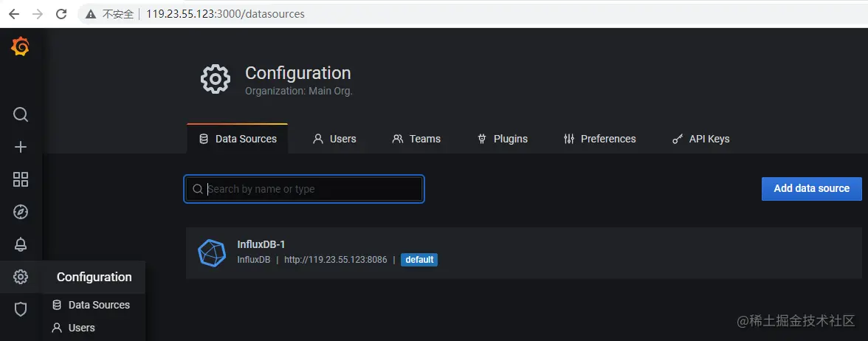Image resolution: width=868 pixels, height=341 pixels.
Task: Click the http://119.23.55.123:8086 URL text
Action: 335,260
